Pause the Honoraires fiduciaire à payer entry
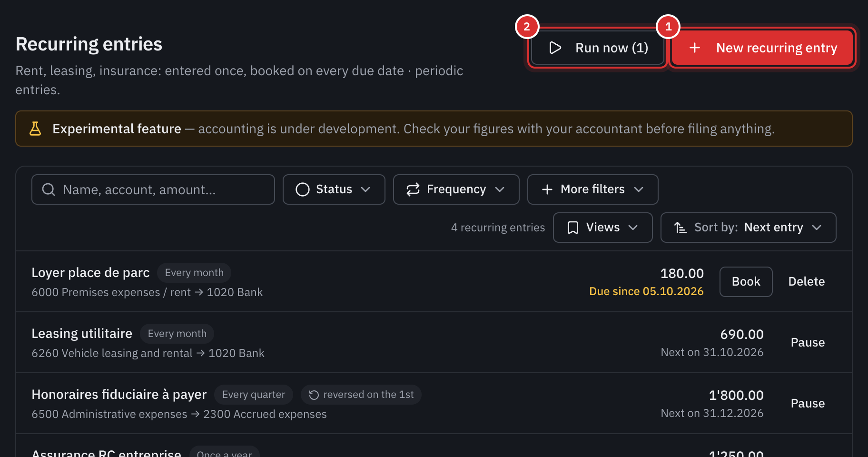 (x=808, y=404)
